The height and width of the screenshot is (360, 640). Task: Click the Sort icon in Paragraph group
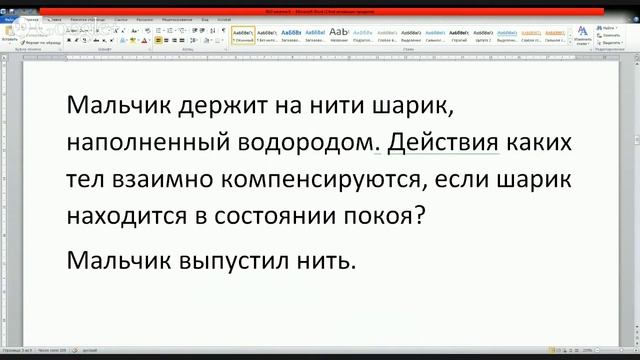tap(213, 31)
